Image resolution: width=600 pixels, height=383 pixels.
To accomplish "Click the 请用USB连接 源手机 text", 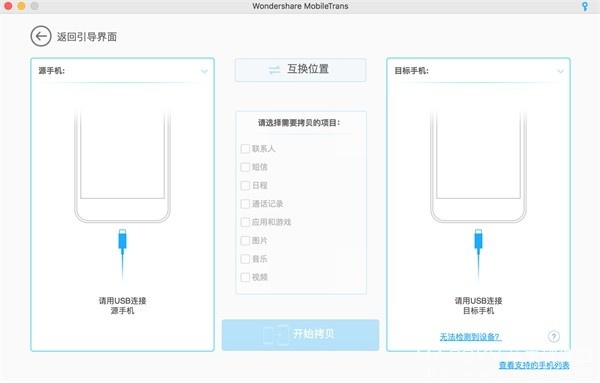I will pyautogui.click(x=122, y=305).
